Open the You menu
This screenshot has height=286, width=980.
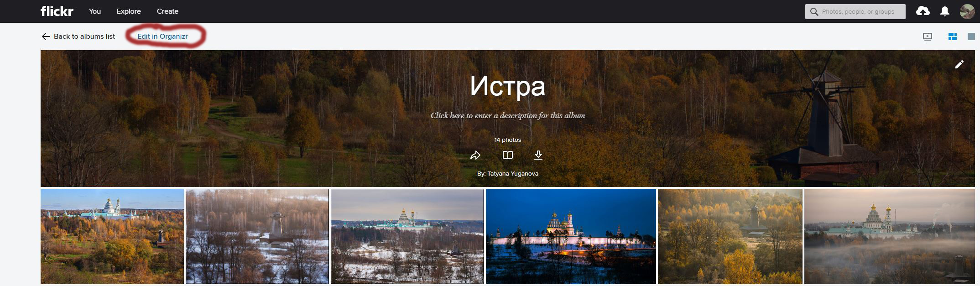(x=95, y=11)
